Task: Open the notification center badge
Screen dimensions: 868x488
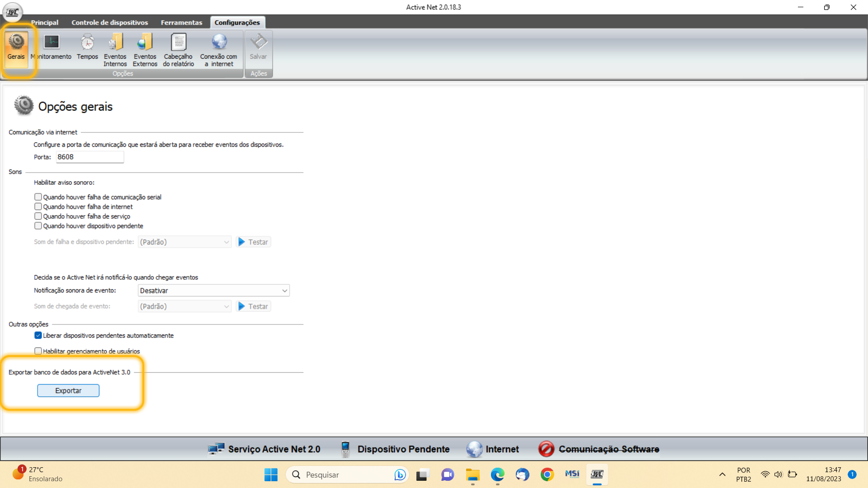Action: [x=852, y=474]
